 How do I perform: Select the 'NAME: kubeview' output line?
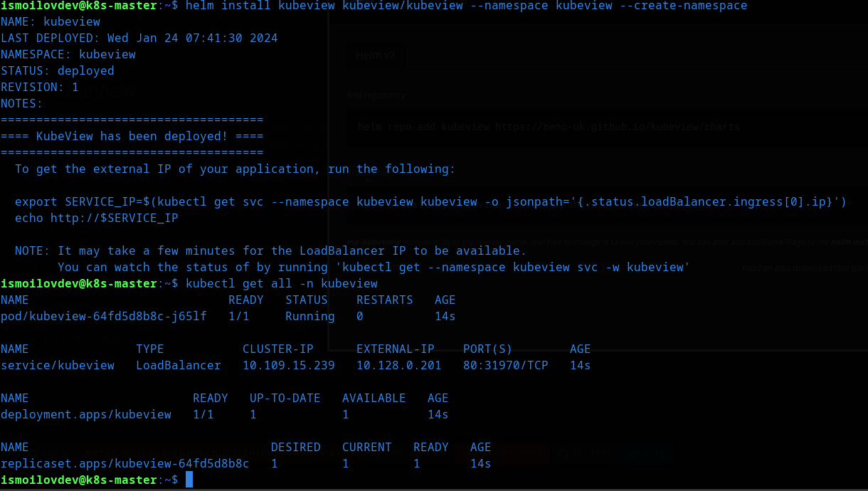[x=51, y=22]
